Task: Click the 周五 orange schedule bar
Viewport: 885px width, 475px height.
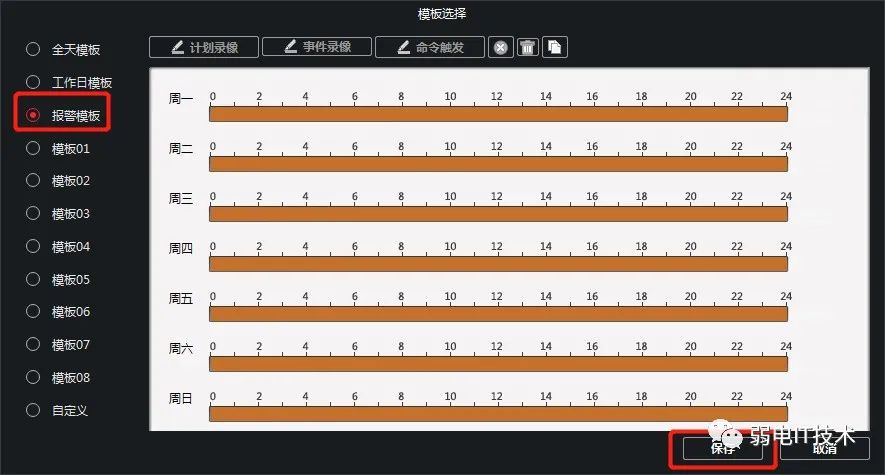Action: pyautogui.click(x=498, y=314)
